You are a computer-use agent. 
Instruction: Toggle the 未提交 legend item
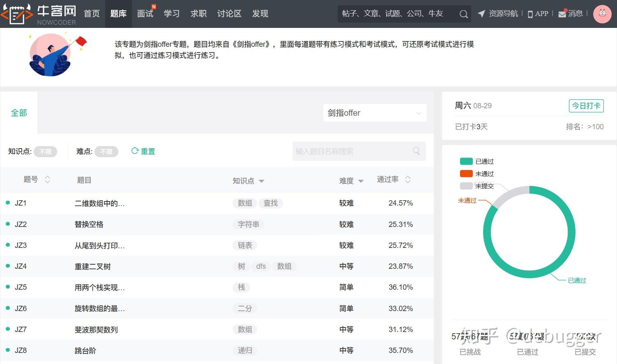(477, 185)
